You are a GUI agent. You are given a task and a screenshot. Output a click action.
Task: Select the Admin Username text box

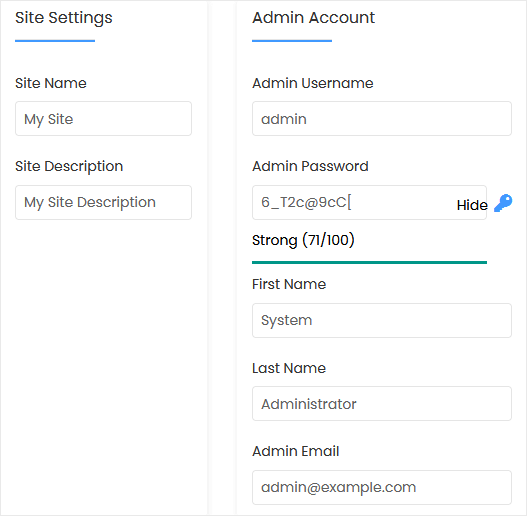point(382,119)
